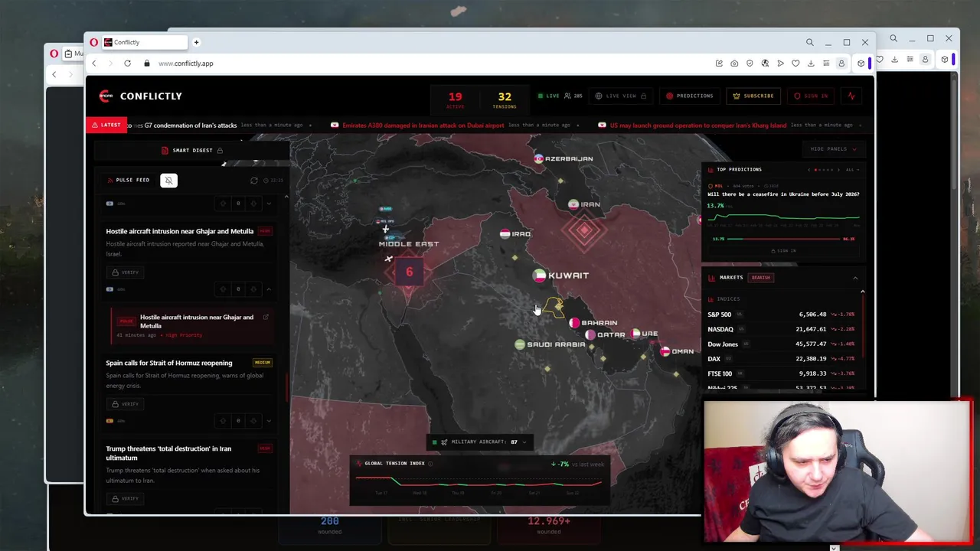The width and height of the screenshot is (980, 551).
Task: Open the Predictions section
Action: coord(689,96)
